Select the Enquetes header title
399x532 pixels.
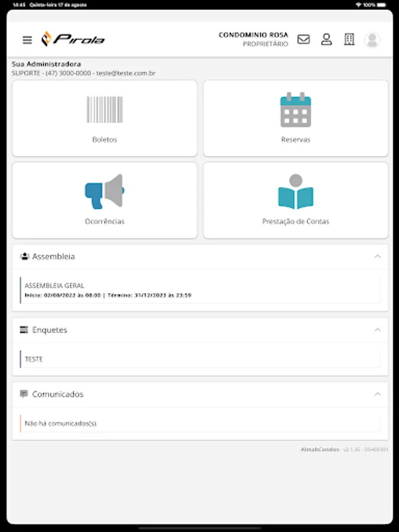(x=50, y=330)
